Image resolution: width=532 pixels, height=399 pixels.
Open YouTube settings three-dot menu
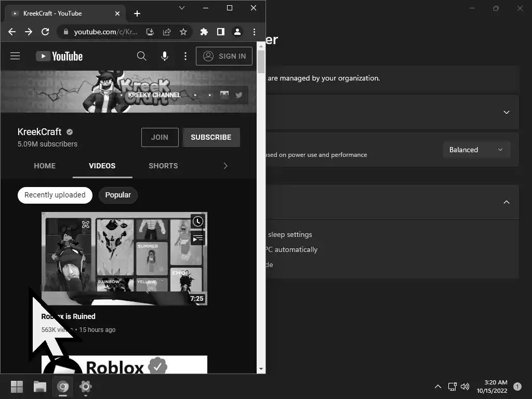pos(185,56)
